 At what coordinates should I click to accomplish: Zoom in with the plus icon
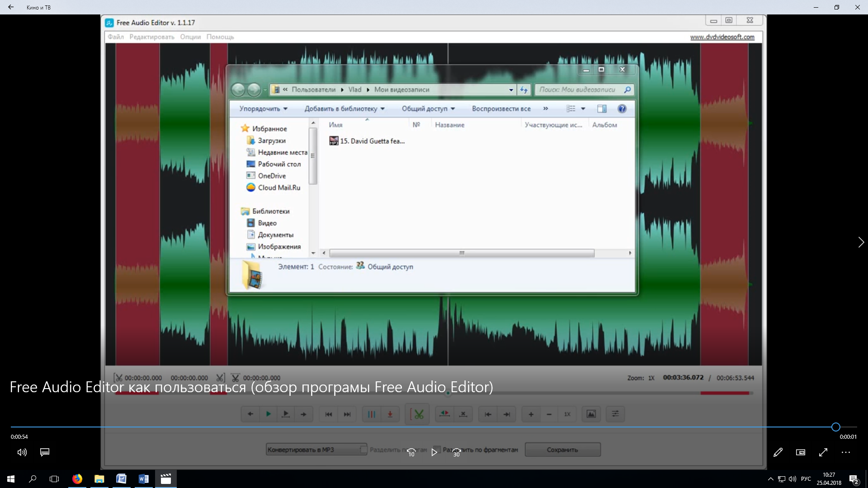531,414
